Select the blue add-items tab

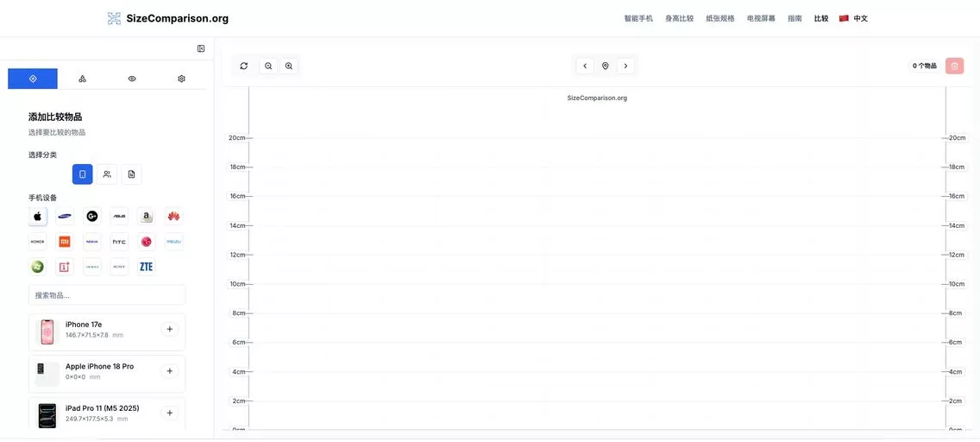(33, 79)
